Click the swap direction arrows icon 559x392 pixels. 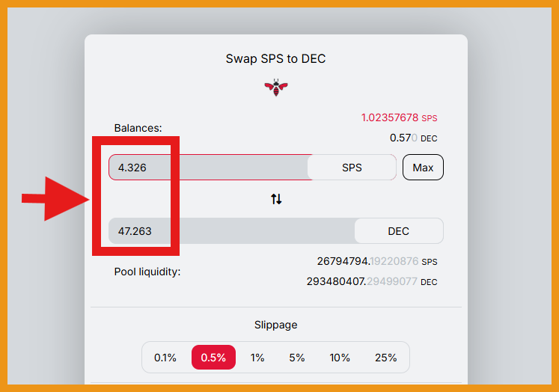pos(276,199)
